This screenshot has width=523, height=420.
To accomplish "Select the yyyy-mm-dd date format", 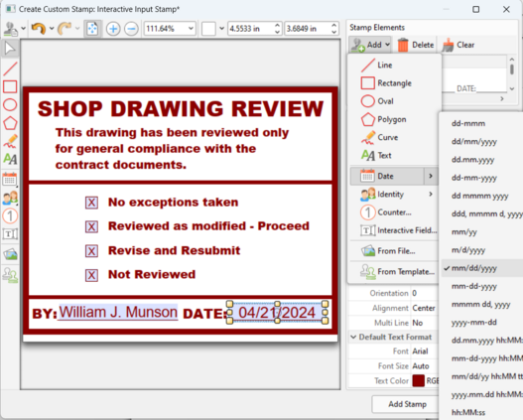I will point(482,323).
